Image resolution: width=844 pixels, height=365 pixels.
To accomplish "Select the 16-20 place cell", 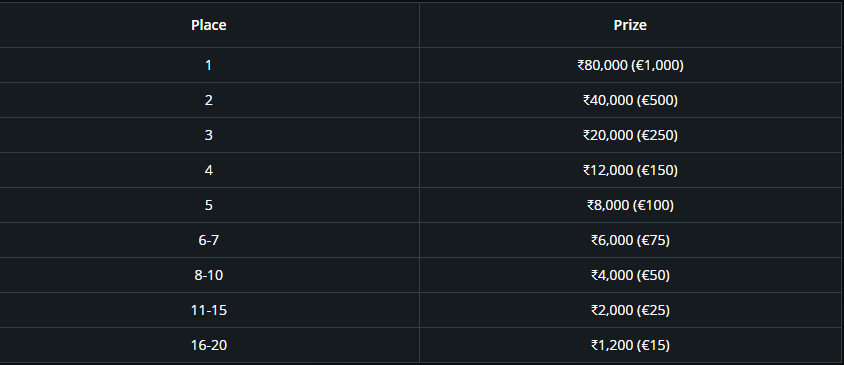I will (x=209, y=345).
